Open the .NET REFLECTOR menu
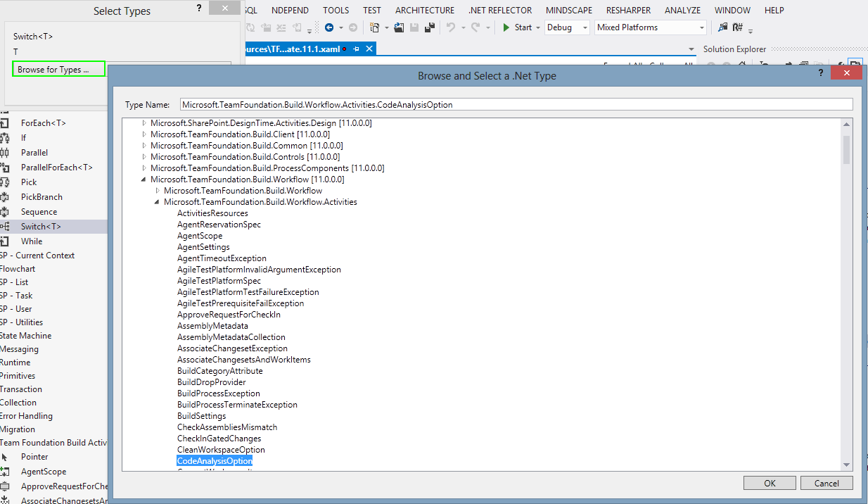The width and height of the screenshot is (868, 504). [500, 10]
